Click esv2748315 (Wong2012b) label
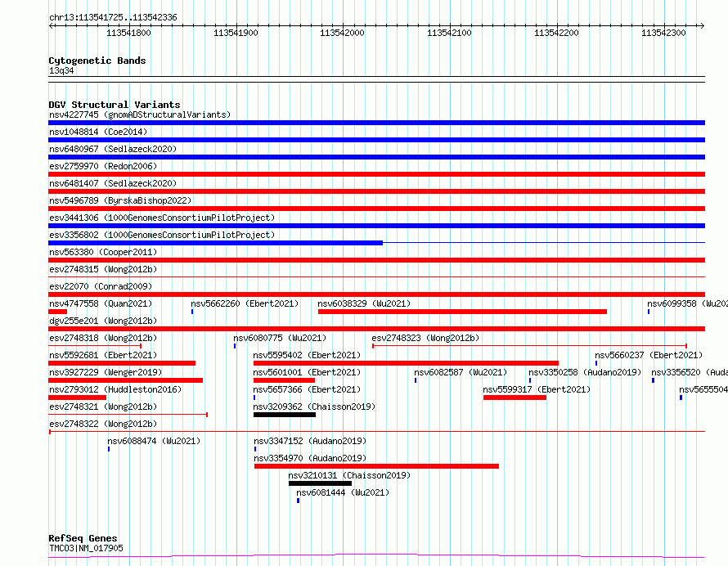 (103, 269)
